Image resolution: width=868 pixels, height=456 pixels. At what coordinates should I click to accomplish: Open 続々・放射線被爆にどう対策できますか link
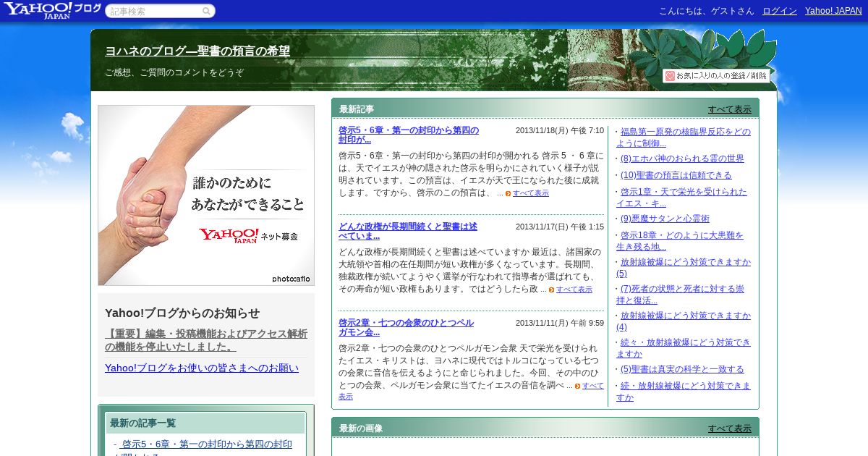684,348
